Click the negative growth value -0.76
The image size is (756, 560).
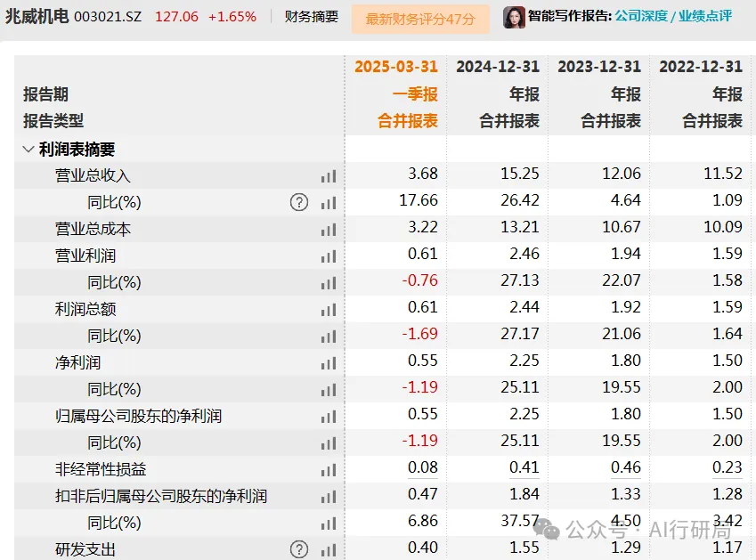click(420, 280)
